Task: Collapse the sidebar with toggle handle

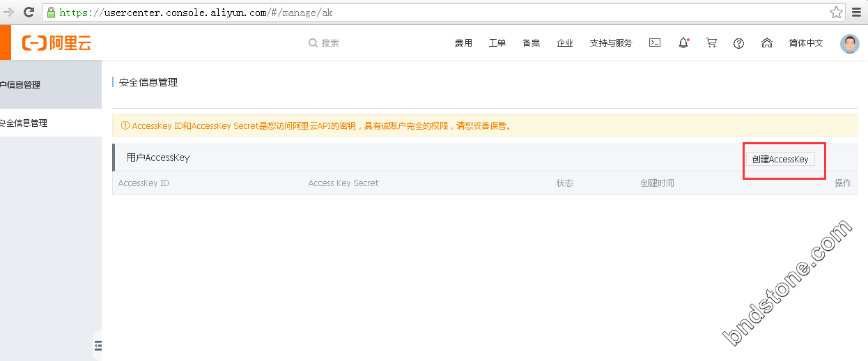Action: coord(97,344)
